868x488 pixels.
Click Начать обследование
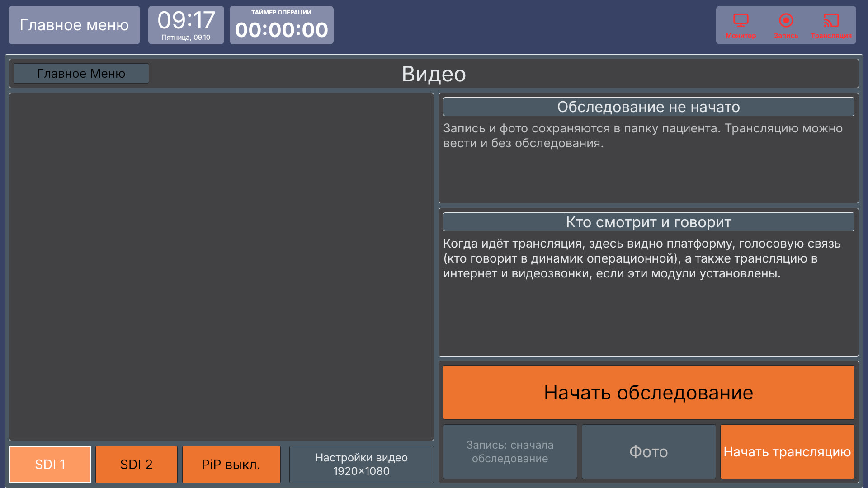(x=648, y=392)
